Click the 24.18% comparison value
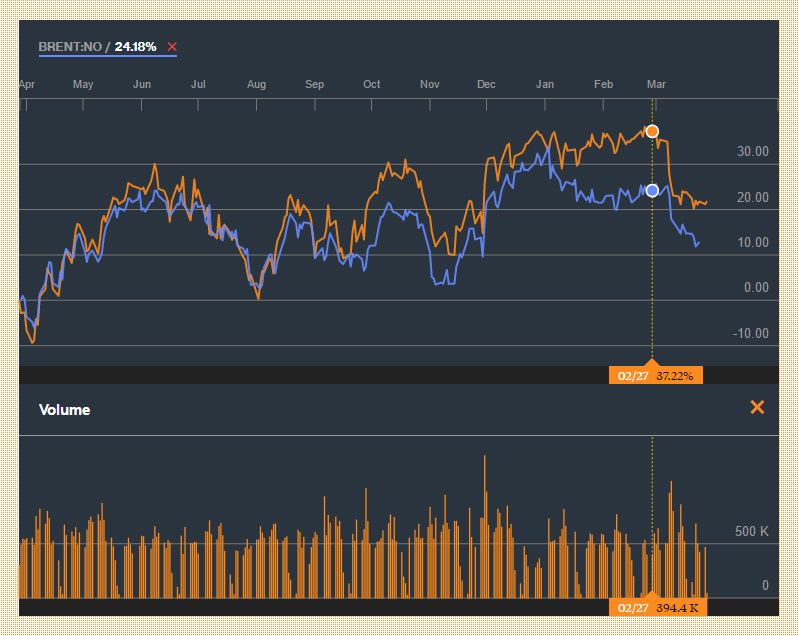Image resolution: width=799 pixels, height=636 pixels. point(135,47)
